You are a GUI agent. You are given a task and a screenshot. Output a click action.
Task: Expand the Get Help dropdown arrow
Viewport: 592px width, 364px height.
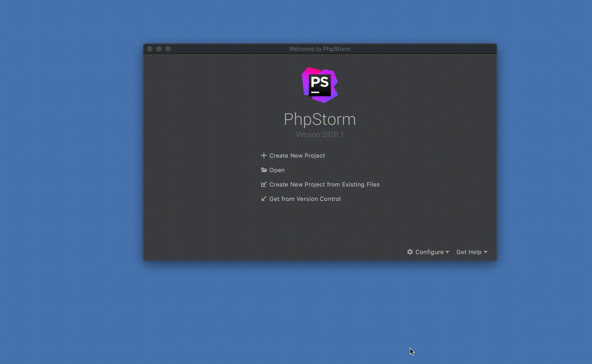pyautogui.click(x=485, y=252)
